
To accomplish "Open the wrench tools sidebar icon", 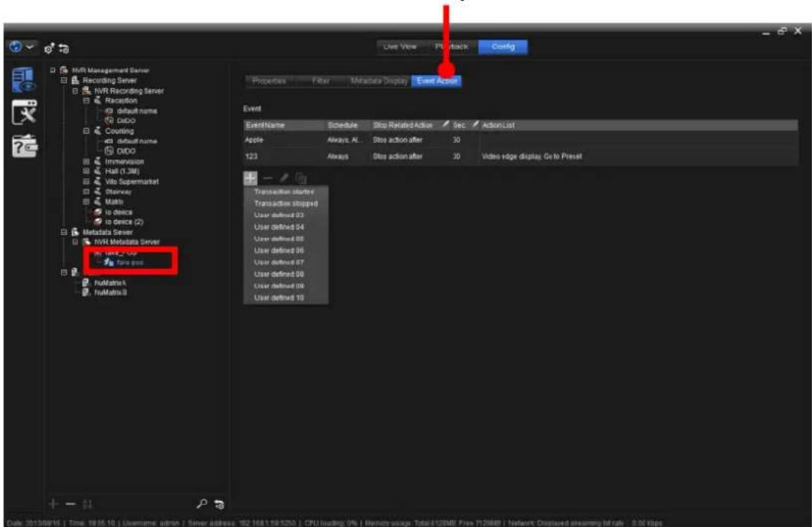I will click(25, 111).
